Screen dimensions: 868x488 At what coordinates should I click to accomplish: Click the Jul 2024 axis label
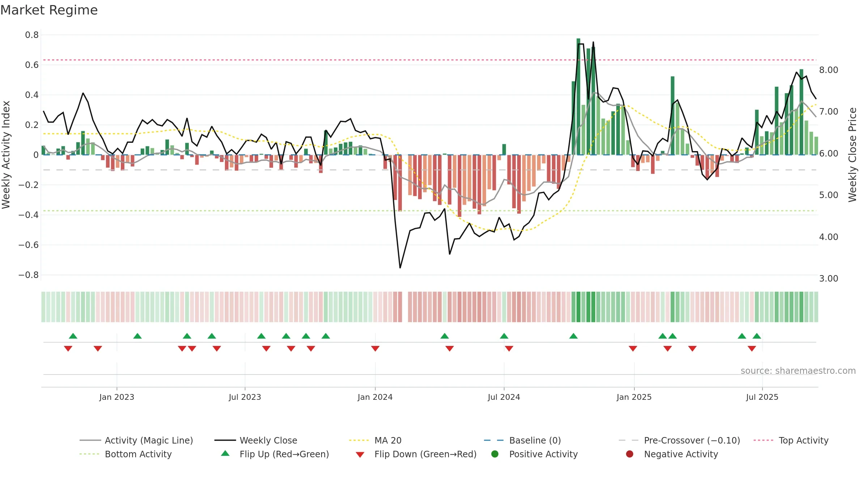[504, 397]
